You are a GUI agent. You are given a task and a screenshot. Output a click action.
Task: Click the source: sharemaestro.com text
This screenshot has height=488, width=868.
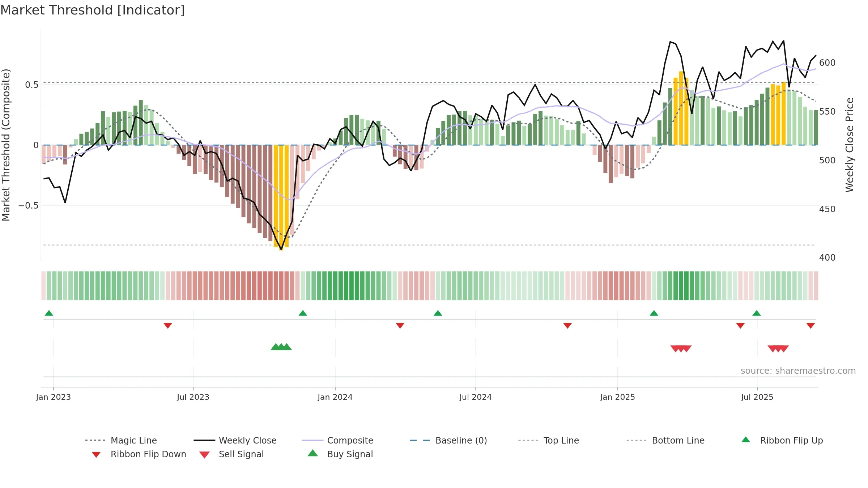[x=798, y=371]
